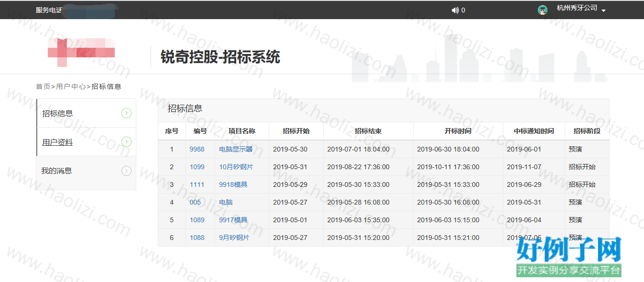The image size is (644, 282).
Task: Click the 招标阶段 column header
Action: [587, 131]
